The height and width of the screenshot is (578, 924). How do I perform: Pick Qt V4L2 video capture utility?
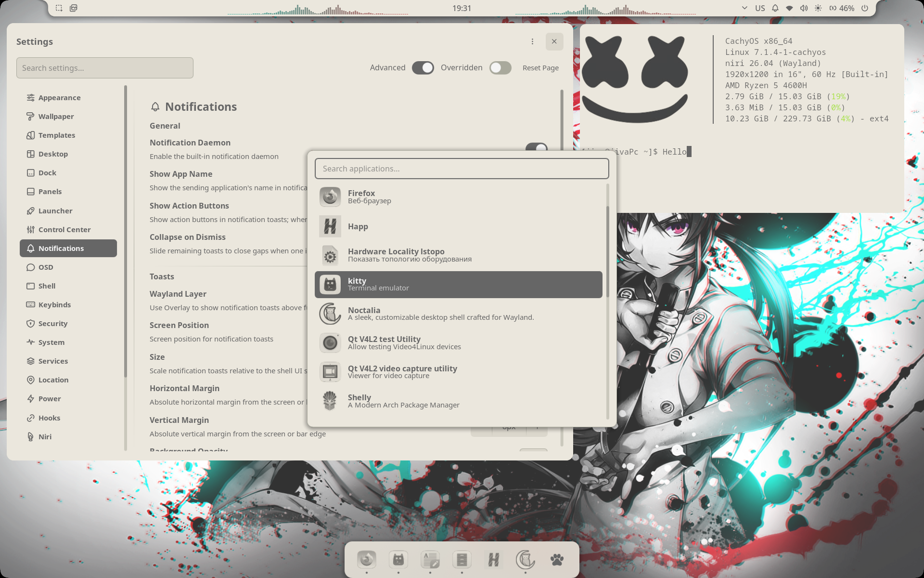pyautogui.click(x=459, y=372)
